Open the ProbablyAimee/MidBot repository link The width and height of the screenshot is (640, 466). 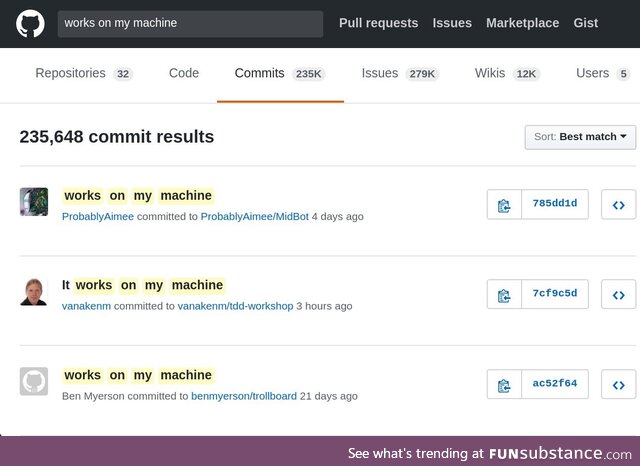click(255, 217)
